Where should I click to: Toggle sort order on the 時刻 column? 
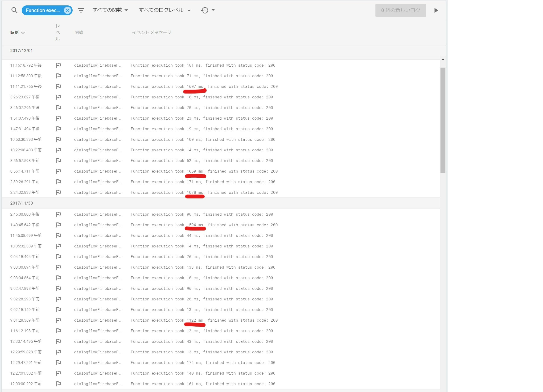17,32
